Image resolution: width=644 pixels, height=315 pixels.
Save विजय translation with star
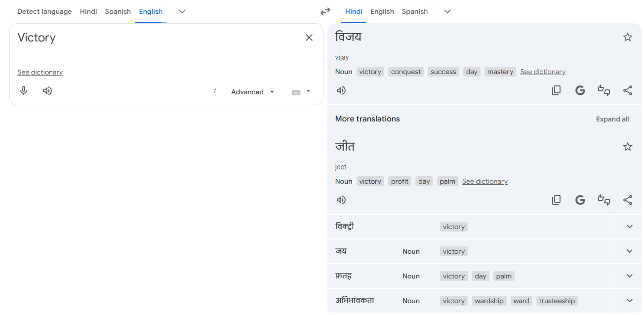click(x=628, y=37)
